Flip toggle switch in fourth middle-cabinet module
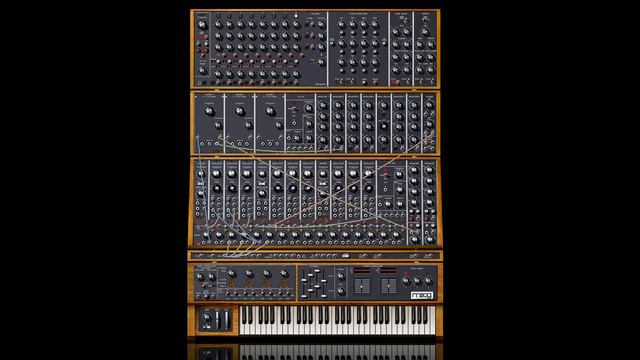 coord(294,109)
